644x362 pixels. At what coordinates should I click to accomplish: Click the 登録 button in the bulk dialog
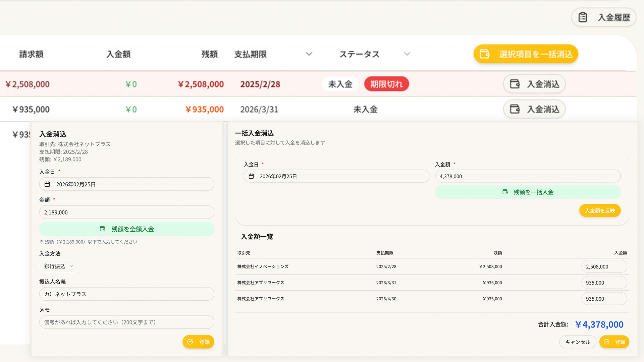click(x=614, y=342)
